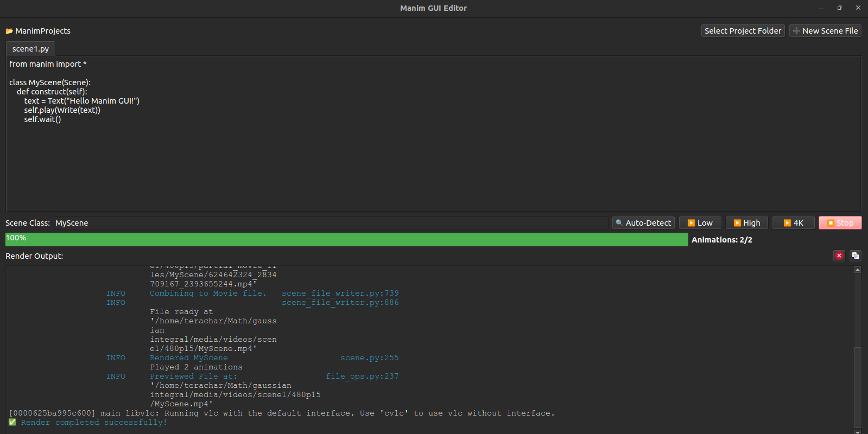Click the output scrollbar up arrow
This screenshot has width=868, height=434.
click(858, 269)
